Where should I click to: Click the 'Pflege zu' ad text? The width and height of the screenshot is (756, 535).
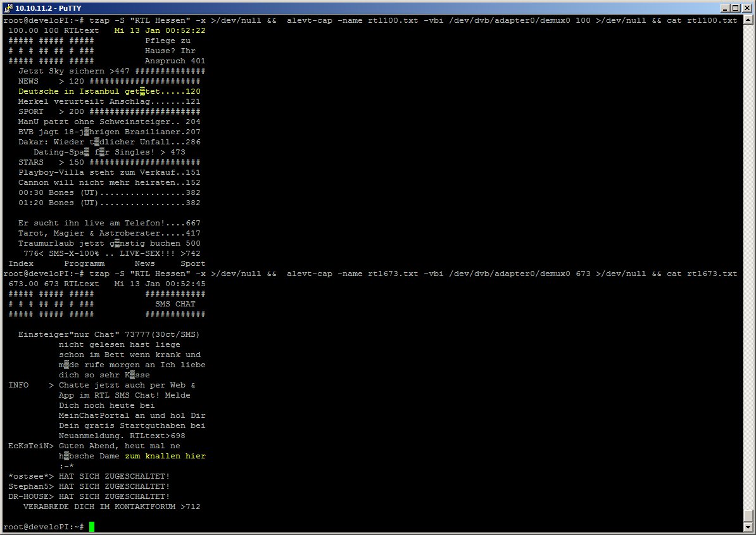[x=168, y=41]
